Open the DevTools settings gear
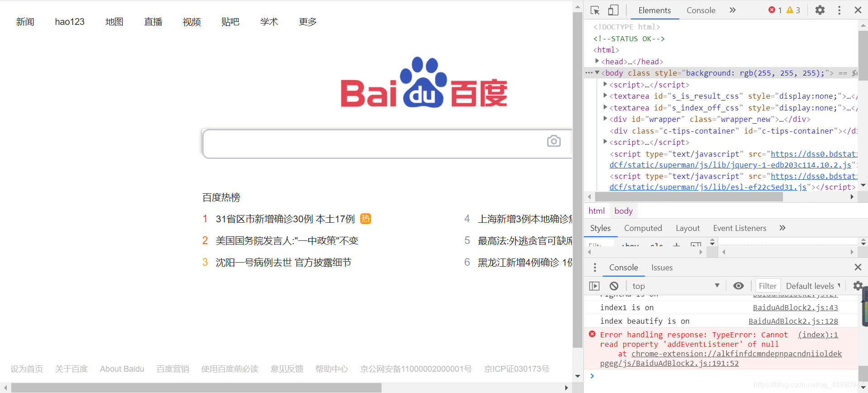This screenshot has width=868, height=393. click(820, 10)
